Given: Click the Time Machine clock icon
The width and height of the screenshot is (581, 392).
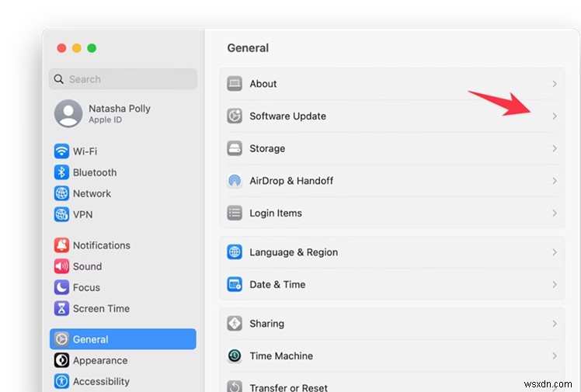Looking at the screenshot, I should pos(235,356).
